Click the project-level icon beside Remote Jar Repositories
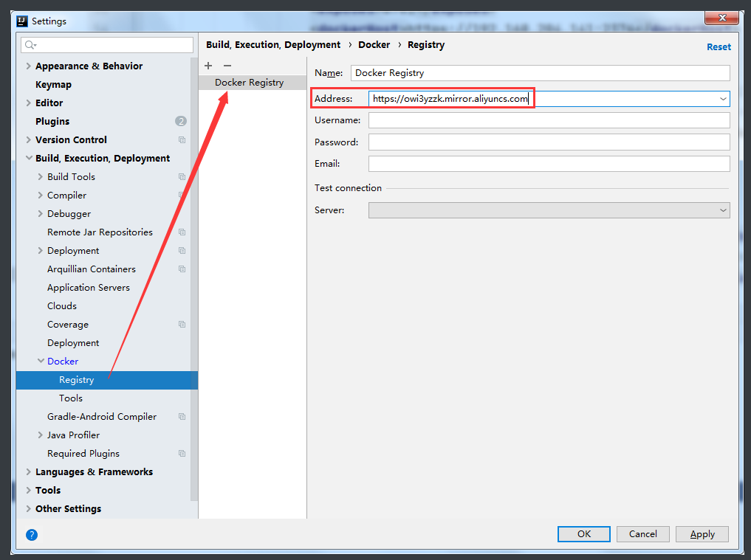 click(182, 232)
